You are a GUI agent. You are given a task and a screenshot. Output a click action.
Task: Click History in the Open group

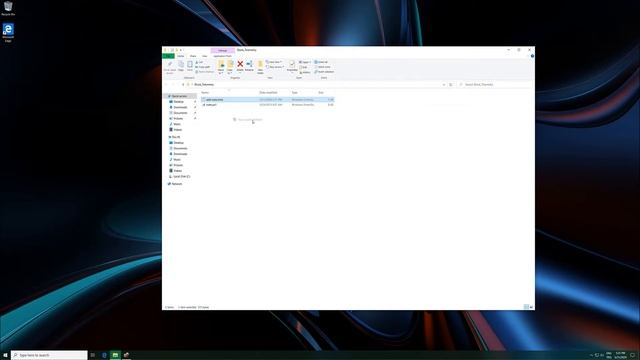coord(305,72)
